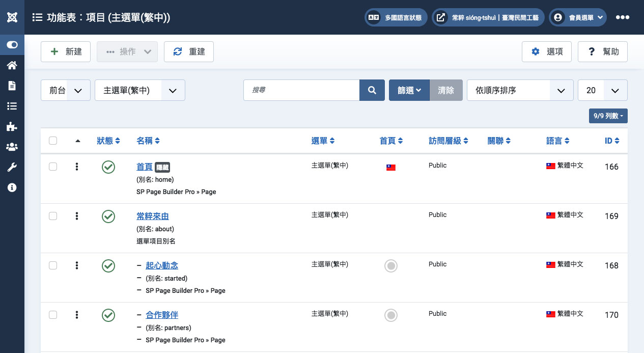
Task: Sort the table by 名稱 column
Action: tap(148, 141)
